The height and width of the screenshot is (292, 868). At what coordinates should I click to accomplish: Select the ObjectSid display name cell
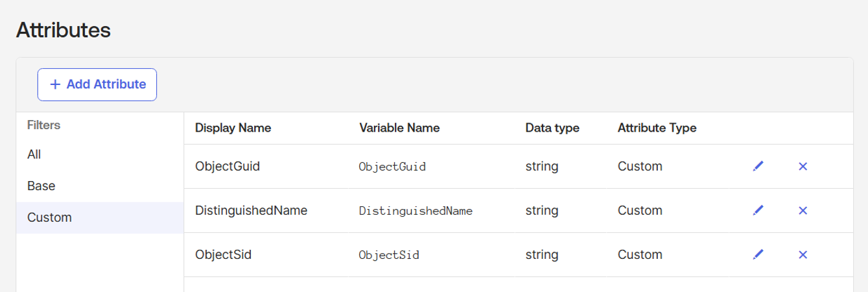[223, 254]
